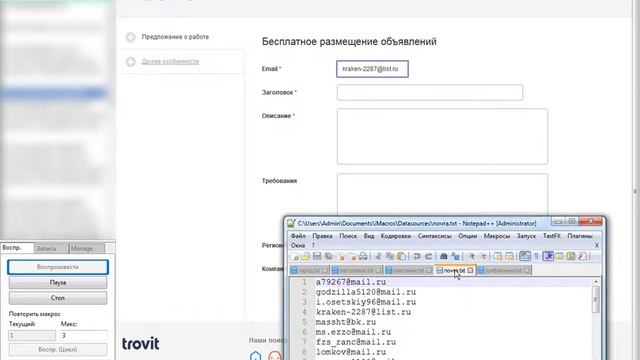Click the Макс loop count field

point(84,336)
